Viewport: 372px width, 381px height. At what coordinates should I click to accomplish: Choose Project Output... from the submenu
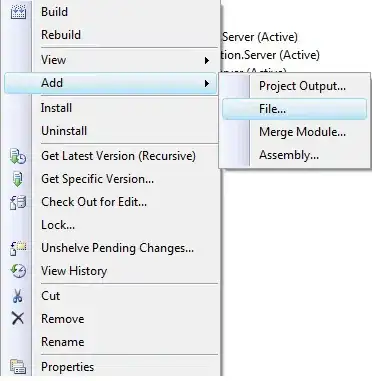302,86
